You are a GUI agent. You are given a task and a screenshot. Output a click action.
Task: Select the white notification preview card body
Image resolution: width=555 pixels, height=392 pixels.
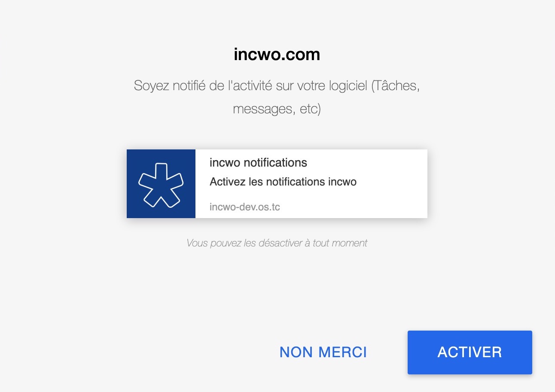[x=311, y=184]
